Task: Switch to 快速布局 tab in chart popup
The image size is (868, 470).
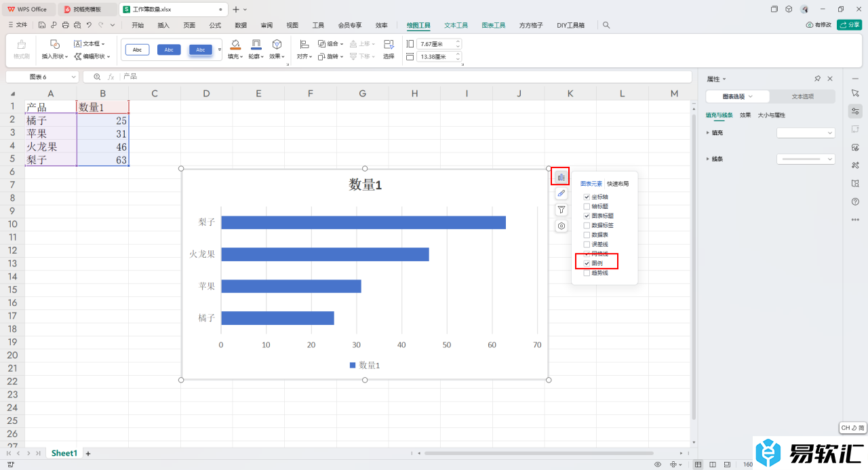Action: pyautogui.click(x=618, y=184)
